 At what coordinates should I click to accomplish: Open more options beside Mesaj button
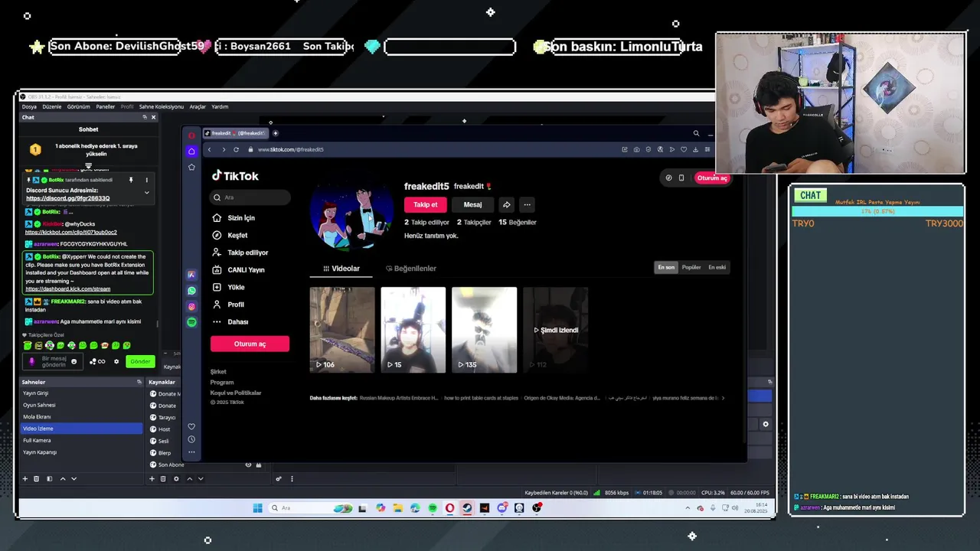(x=527, y=204)
